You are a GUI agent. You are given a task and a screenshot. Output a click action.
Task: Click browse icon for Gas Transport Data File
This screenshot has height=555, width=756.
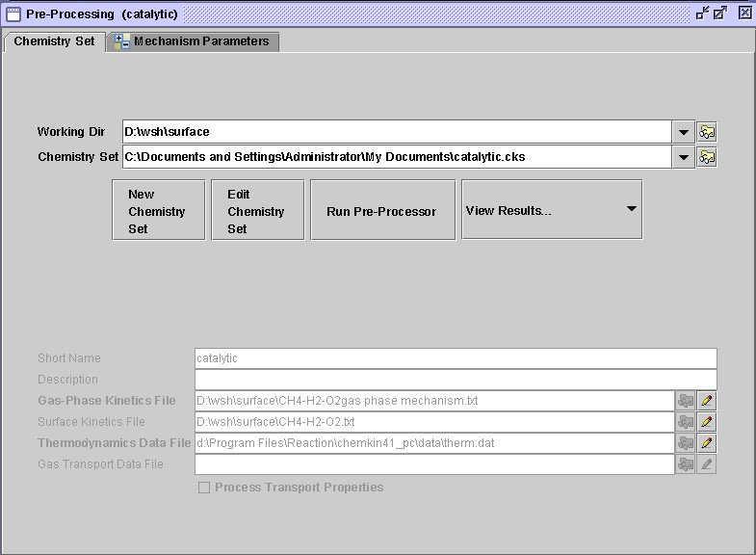[686, 464]
